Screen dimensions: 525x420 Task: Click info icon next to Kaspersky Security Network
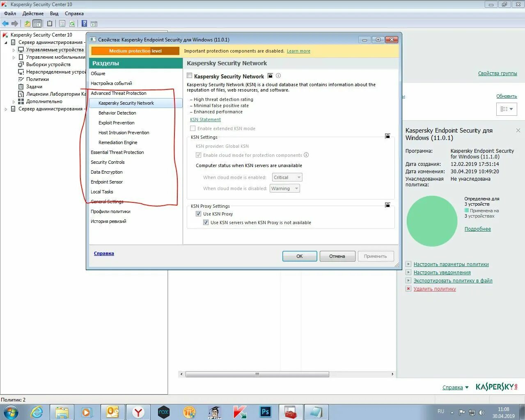click(x=278, y=76)
